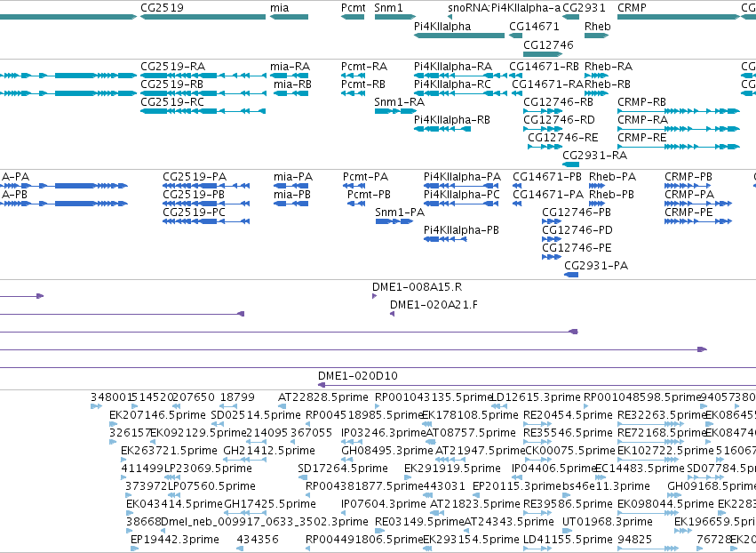
Task: Select the CG12746 gene label
Action: click(549, 44)
